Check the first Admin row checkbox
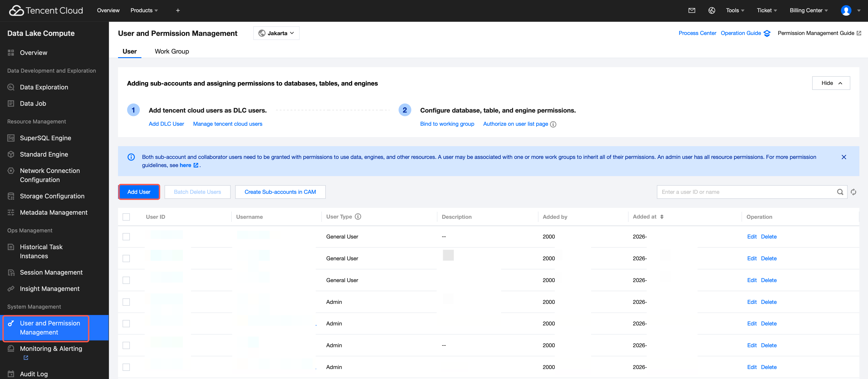This screenshot has height=379, width=868. (126, 302)
